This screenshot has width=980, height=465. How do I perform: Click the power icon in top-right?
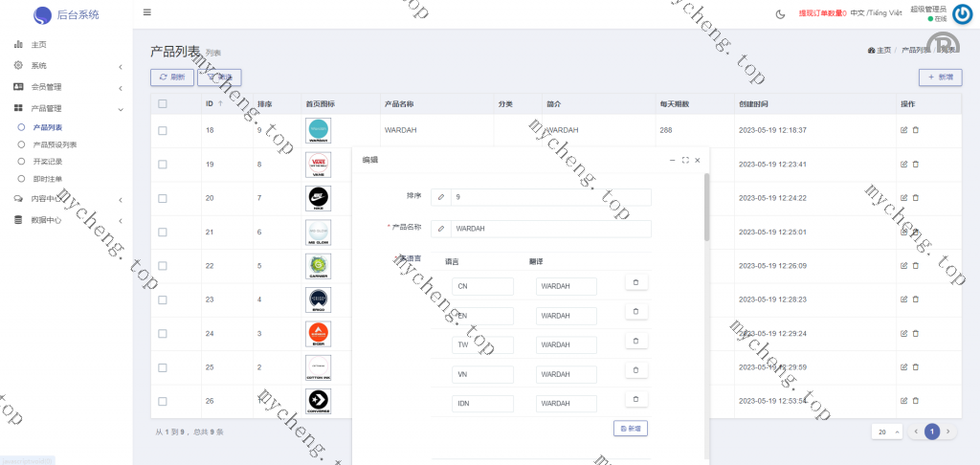962,13
